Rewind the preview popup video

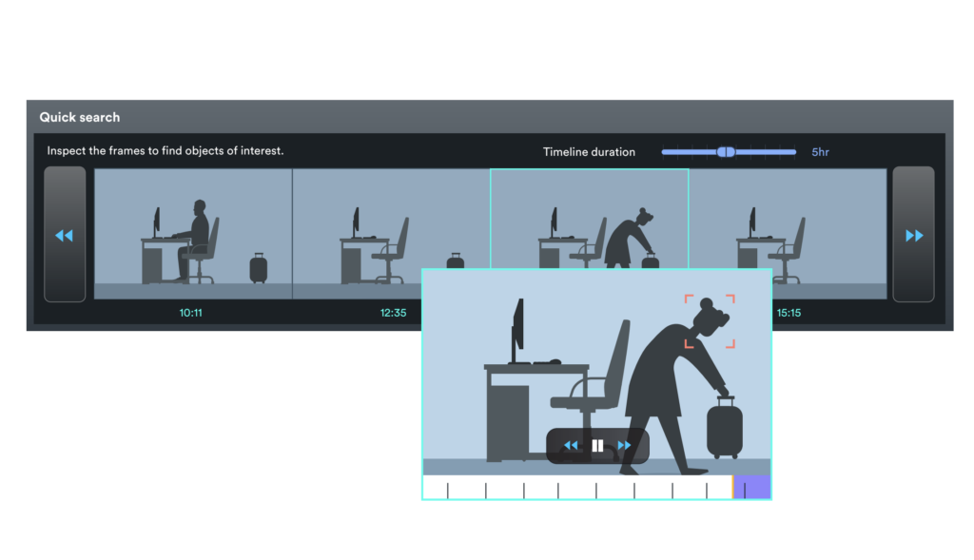coord(571,445)
